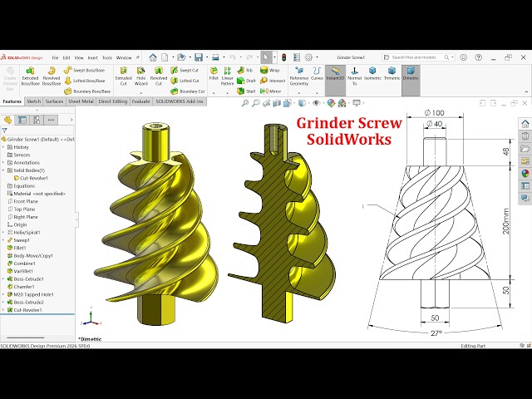The height and width of the screenshot is (399, 532).
Task: Click the Save icon
Action: tap(199, 57)
